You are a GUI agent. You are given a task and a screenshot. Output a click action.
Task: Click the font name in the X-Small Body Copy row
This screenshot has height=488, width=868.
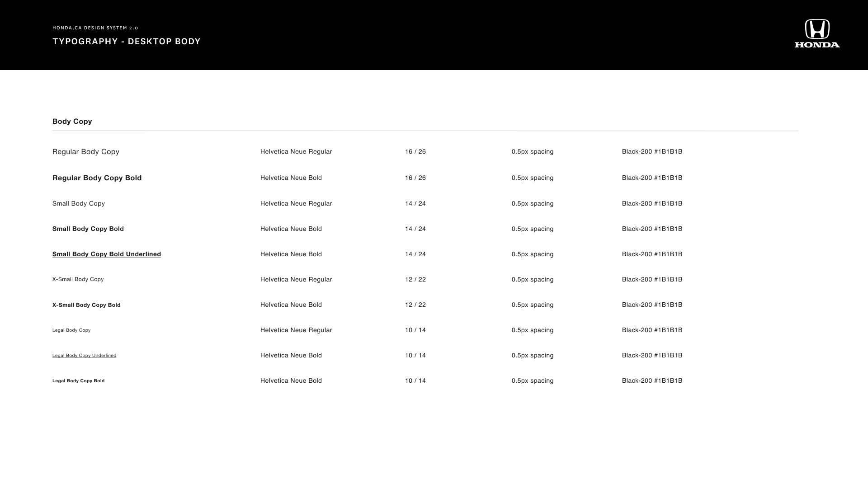point(296,280)
